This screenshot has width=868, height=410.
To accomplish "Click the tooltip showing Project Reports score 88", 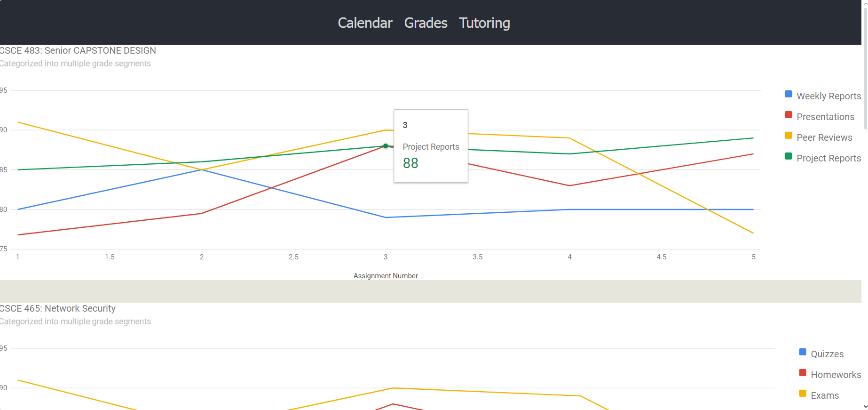I will 431,146.
